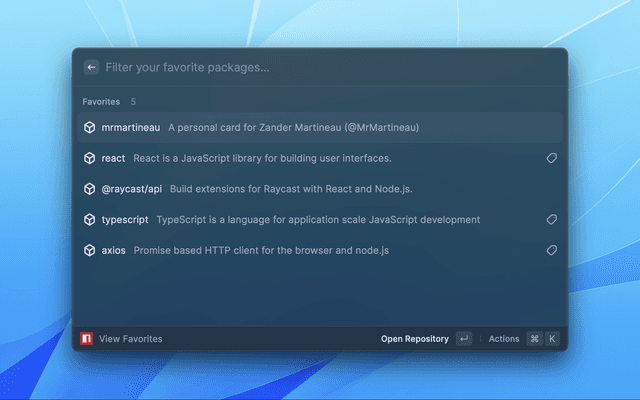Click the package icon beside mrmartineau
This screenshot has height=400, width=640.
[89, 128]
